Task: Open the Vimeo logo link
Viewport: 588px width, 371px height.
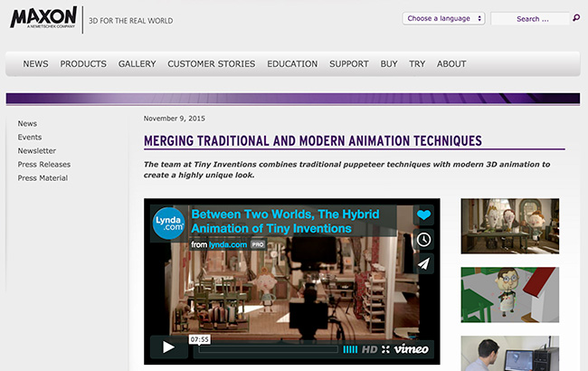Action: 411,349
